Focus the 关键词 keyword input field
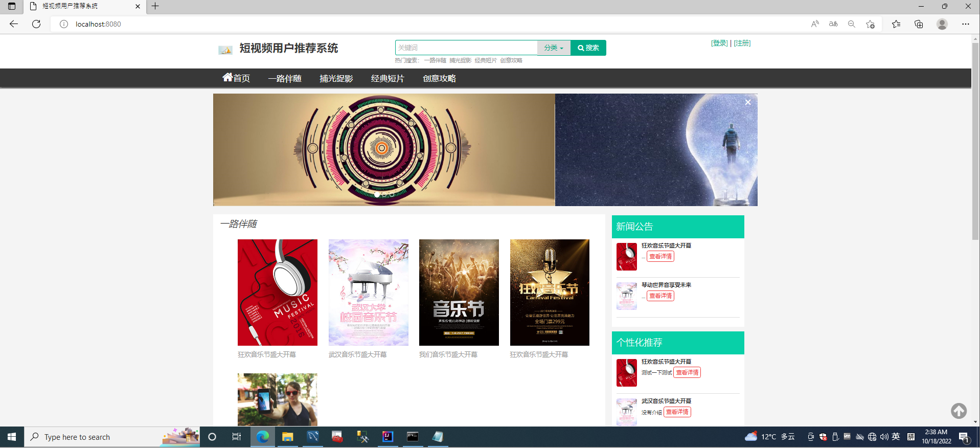Screen dimensions: 980x448 466,48
